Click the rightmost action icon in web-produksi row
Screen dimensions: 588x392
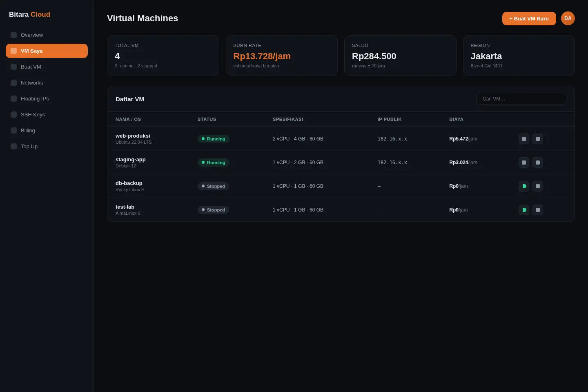pyautogui.click(x=538, y=139)
